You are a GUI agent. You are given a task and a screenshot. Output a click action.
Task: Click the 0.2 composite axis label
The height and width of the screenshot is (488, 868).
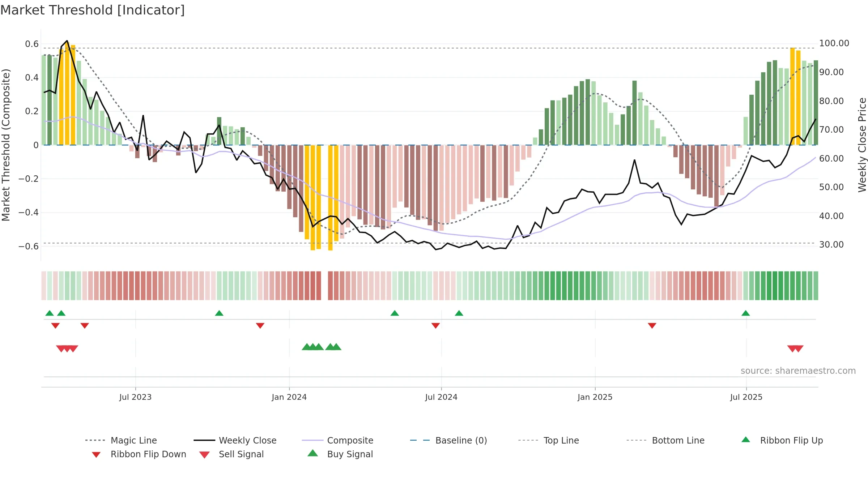click(32, 111)
